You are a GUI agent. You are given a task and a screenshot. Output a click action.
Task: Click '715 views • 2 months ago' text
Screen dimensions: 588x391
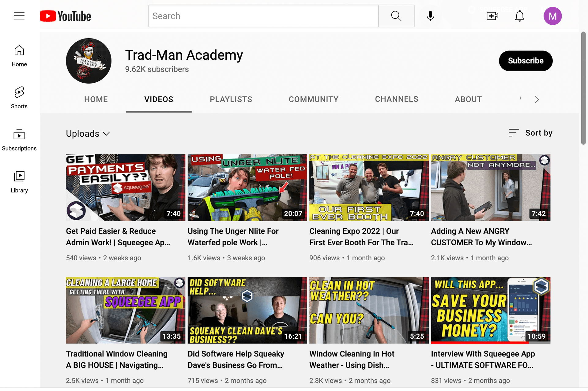[x=227, y=381]
